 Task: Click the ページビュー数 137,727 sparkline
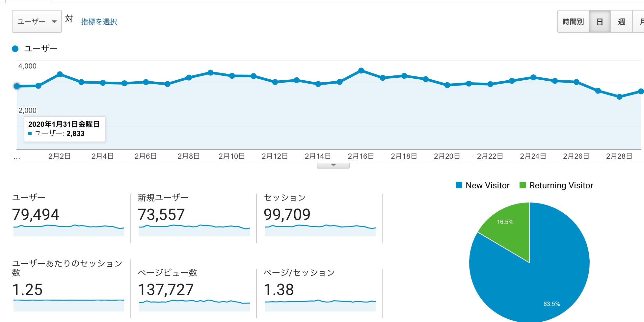[x=194, y=306]
